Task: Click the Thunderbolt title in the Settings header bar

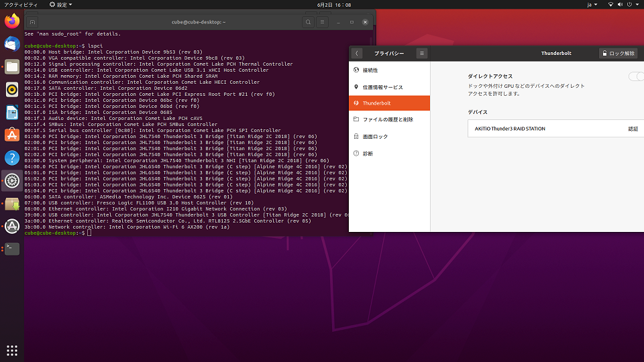Action: [556, 54]
